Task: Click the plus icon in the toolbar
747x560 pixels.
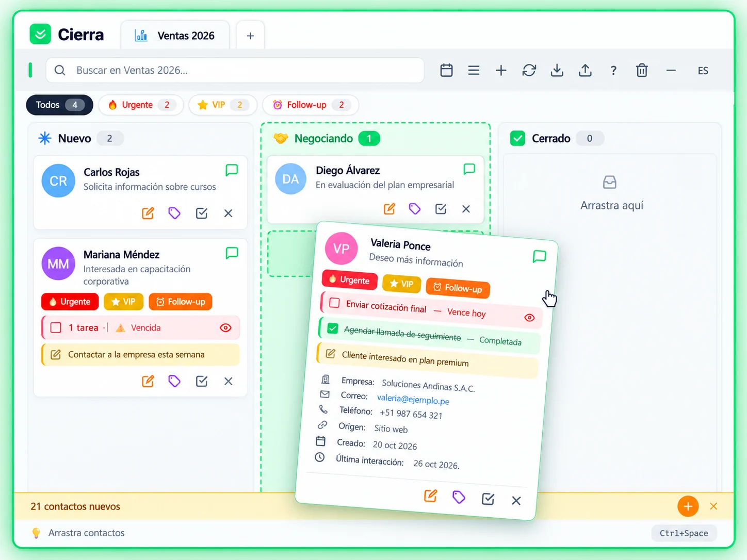Action: tap(501, 70)
